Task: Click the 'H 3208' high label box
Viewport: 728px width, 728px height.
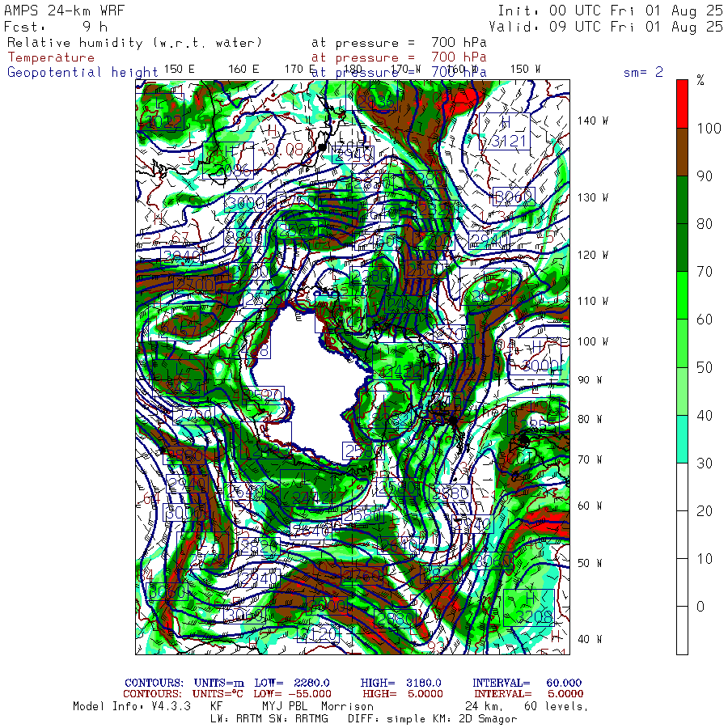Action: coord(529,607)
